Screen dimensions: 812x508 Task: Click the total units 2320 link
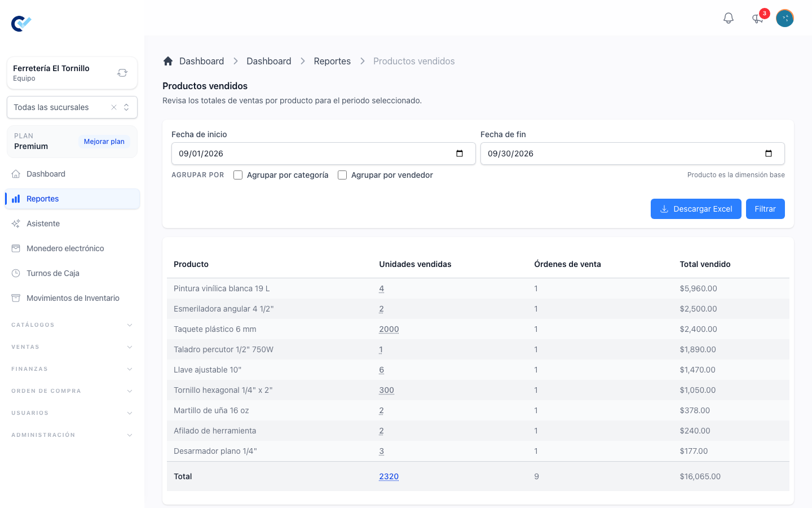tap(389, 476)
